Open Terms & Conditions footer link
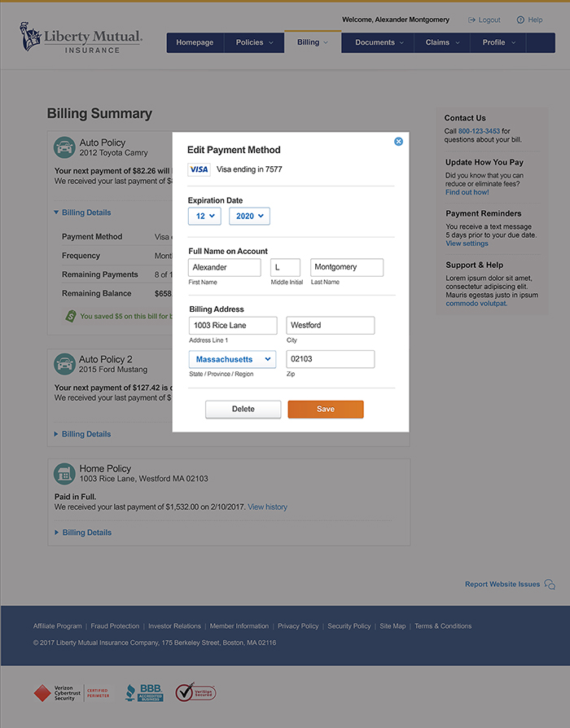570x728 pixels. tap(443, 626)
